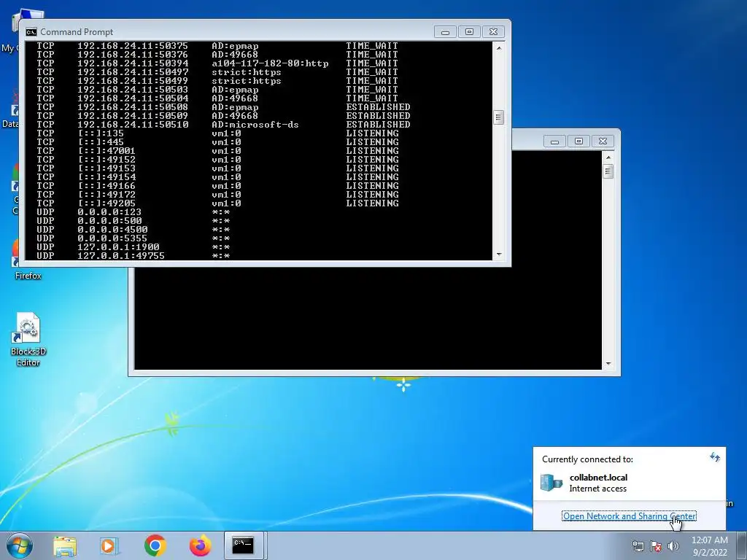Open Windows Explorer from the taskbar

click(65, 545)
